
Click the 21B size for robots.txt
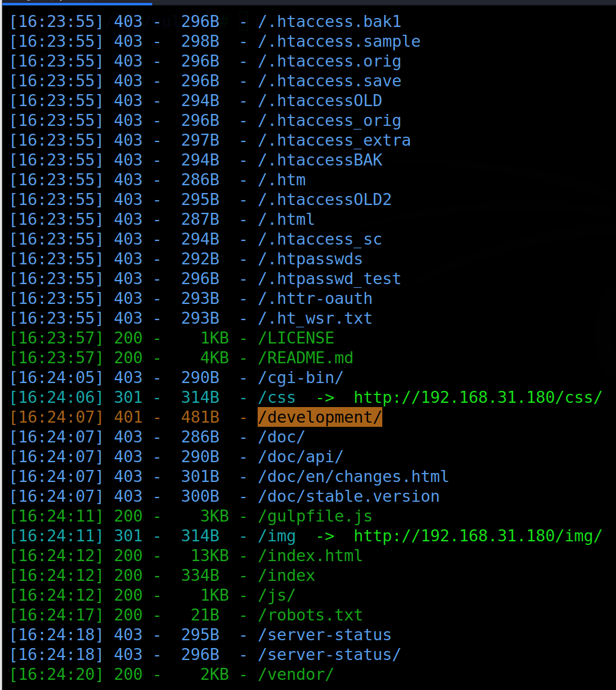click(x=205, y=616)
